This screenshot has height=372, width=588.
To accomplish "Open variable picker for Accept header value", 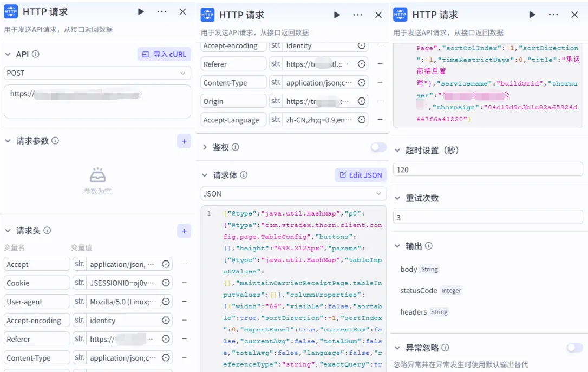I will pyautogui.click(x=166, y=264).
